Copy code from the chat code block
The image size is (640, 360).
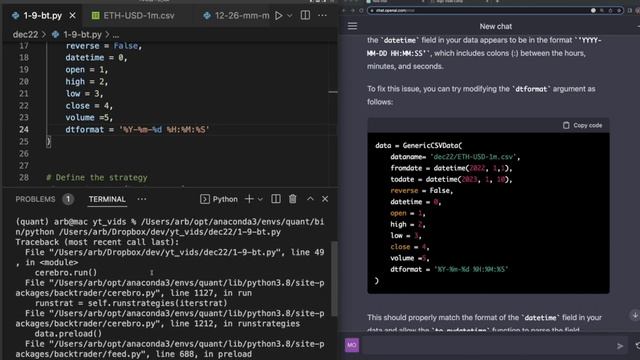582,125
